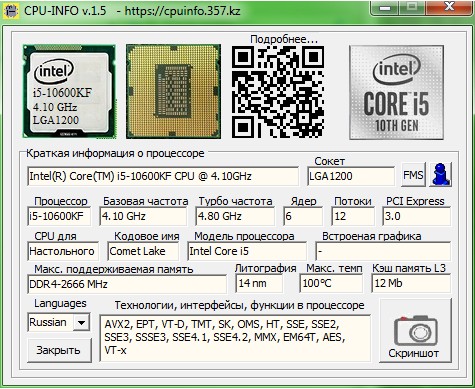Click the Кодовое имя field Comet Lake
The image size is (475, 389).
point(143,251)
